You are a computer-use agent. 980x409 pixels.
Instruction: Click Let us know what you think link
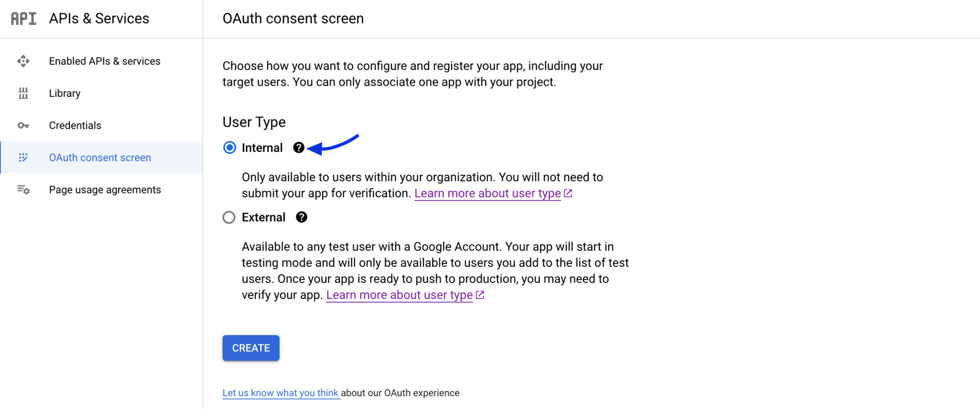point(280,393)
